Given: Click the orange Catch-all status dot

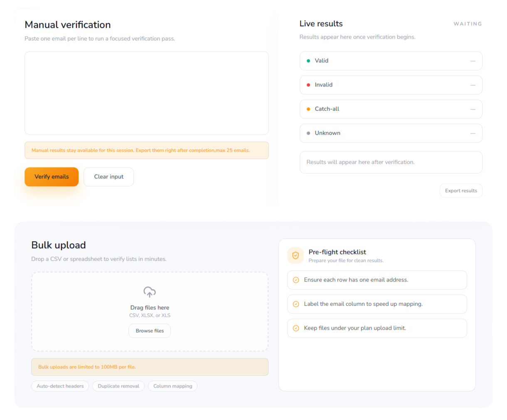Looking at the screenshot, I should [308, 109].
